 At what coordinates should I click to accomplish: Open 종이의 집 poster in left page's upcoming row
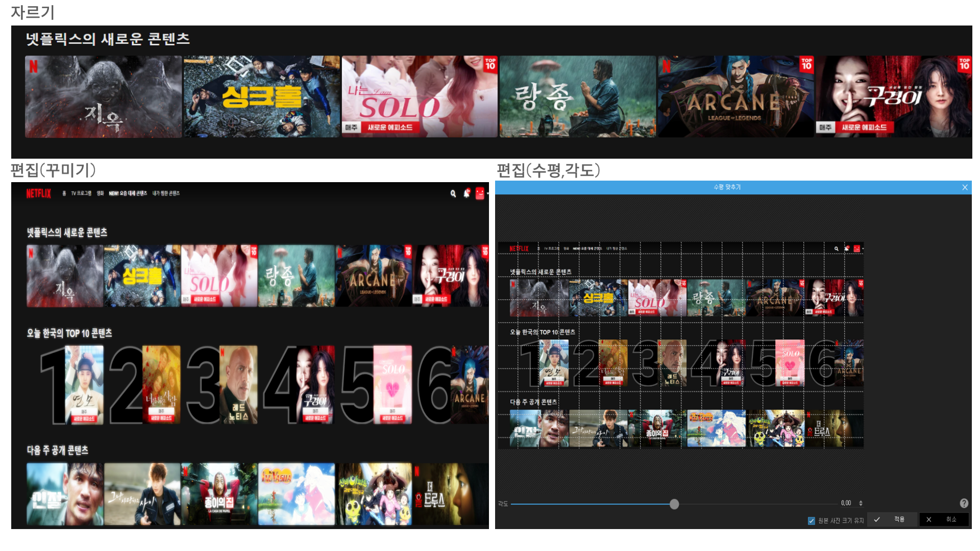coord(219,494)
